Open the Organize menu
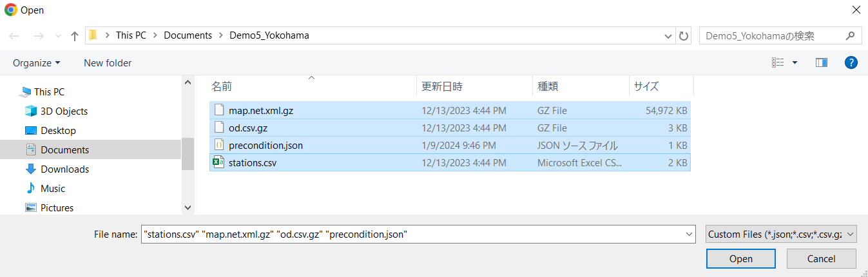The image size is (868, 277). click(36, 63)
